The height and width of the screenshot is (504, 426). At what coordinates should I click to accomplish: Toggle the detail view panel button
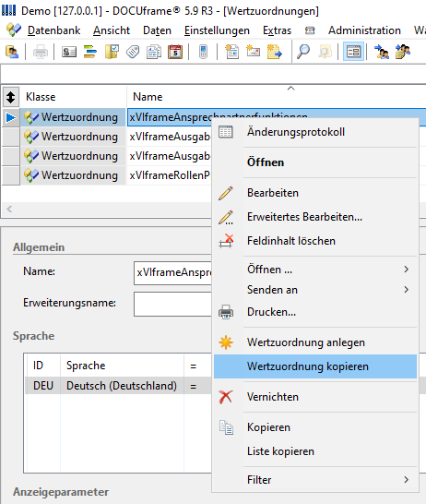353,52
